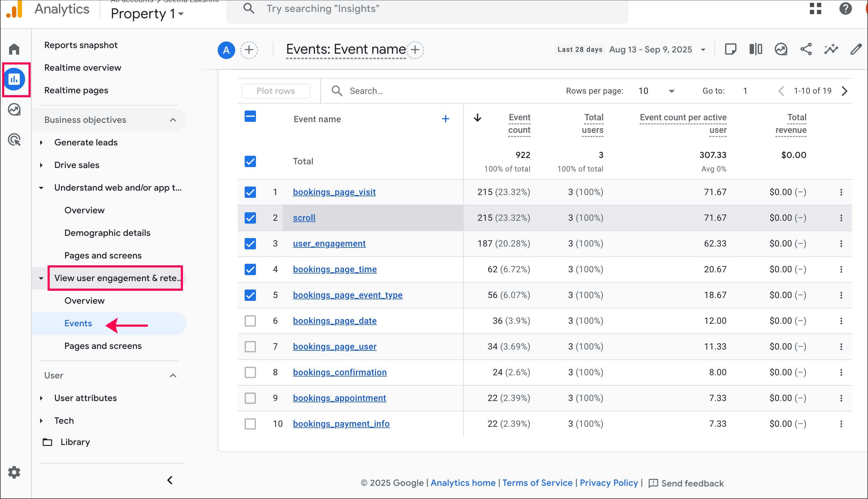
Task: Select Pages and screens under engagement
Action: [103, 346]
